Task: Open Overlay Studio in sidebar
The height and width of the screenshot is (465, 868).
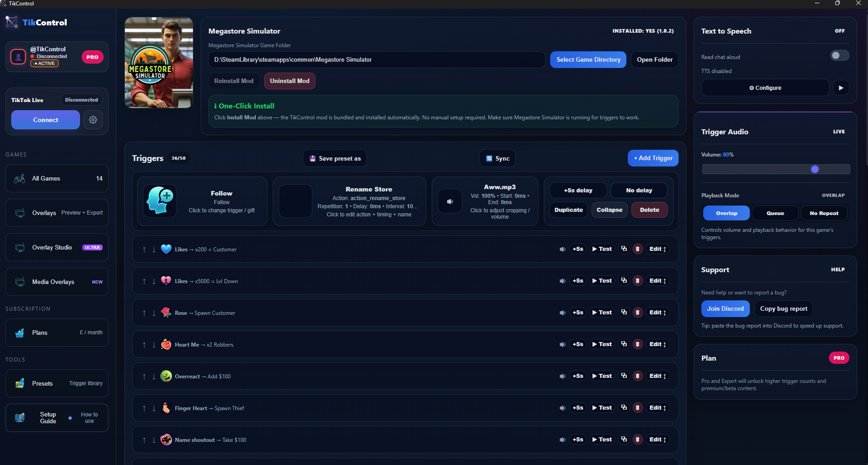Action: tap(57, 247)
